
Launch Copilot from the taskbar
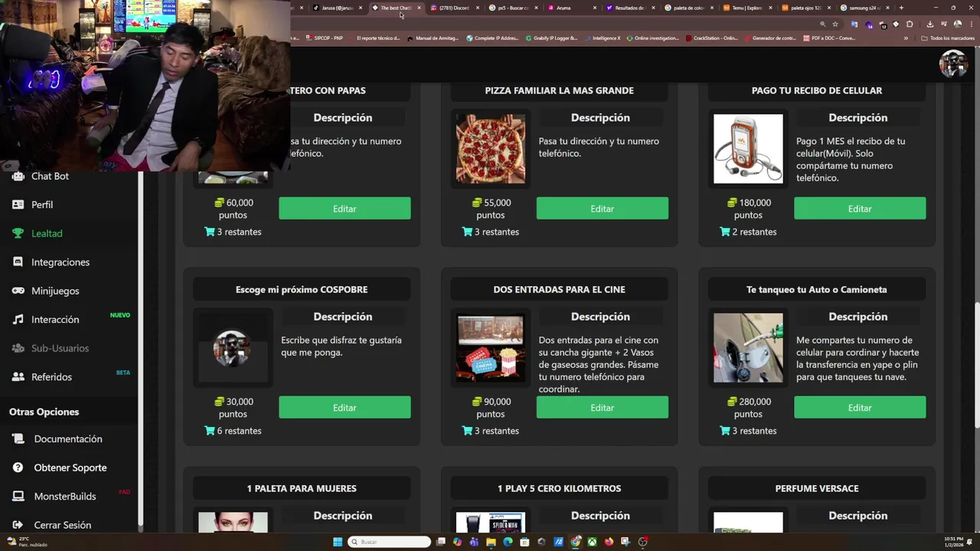coord(457,542)
